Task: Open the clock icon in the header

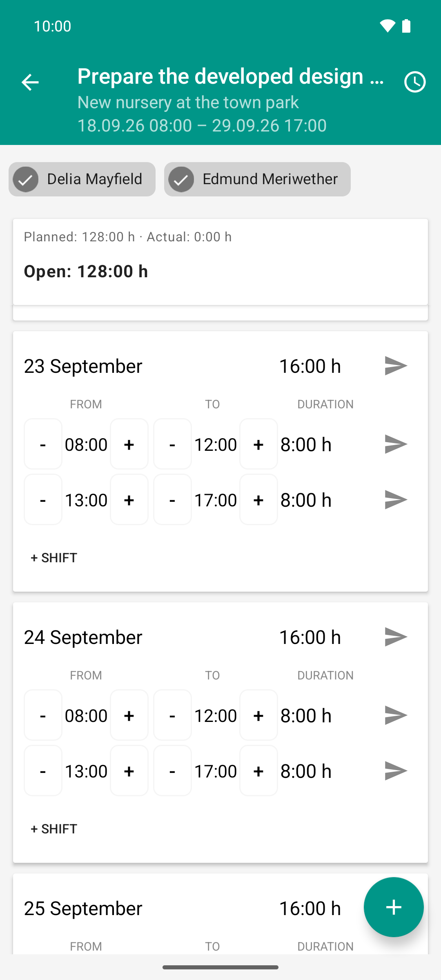Action: pos(415,82)
